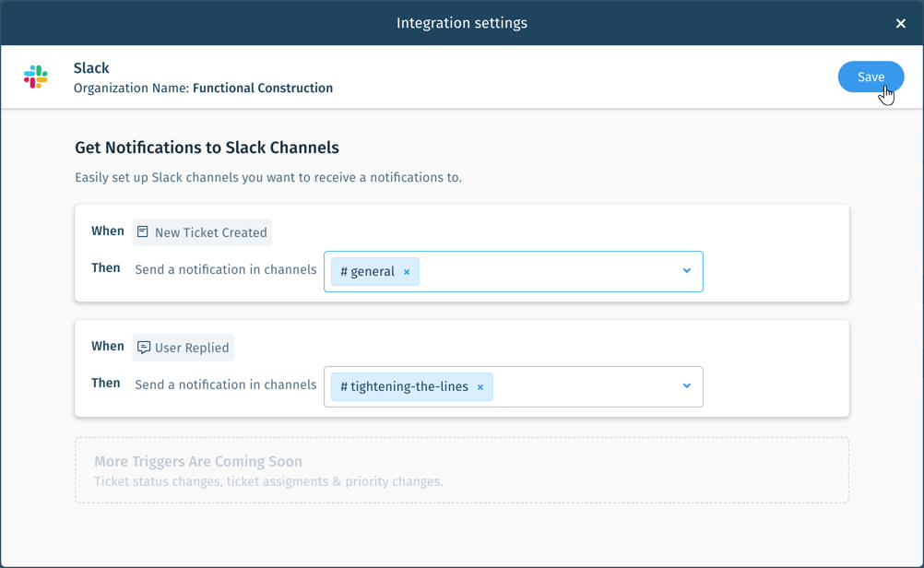Click the "Ticket status changes" subtitle text
Image resolution: width=924 pixels, height=568 pixels.
click(x=268, y=481)
